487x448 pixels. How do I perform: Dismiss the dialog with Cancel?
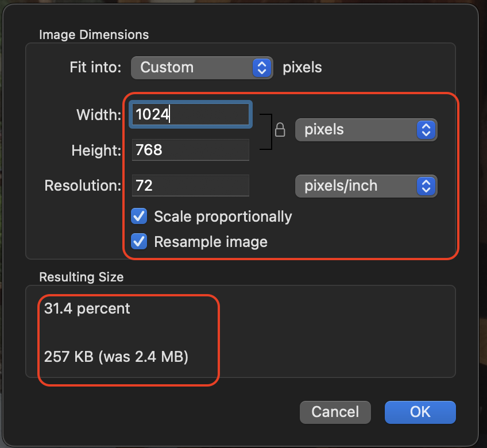(x=335, y=412)
